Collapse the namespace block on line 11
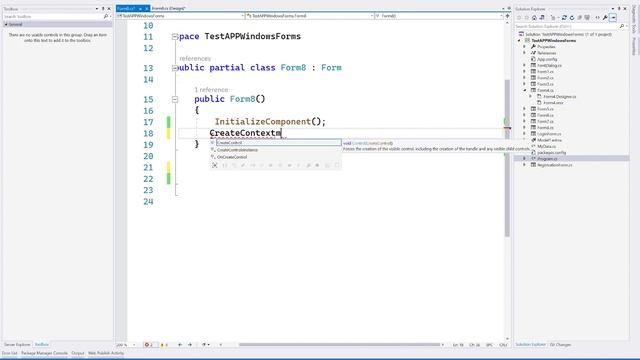Screen dimensions: 640x360 (x=175, y=37)
